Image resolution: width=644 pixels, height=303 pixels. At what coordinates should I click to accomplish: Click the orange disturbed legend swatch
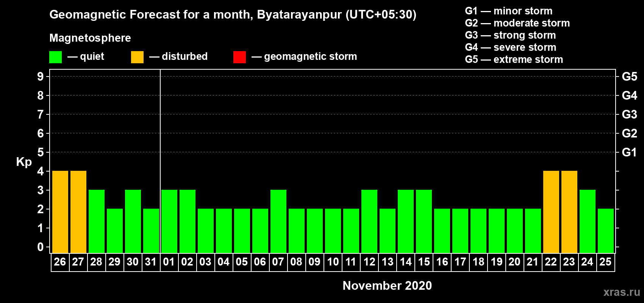point(137,57)
